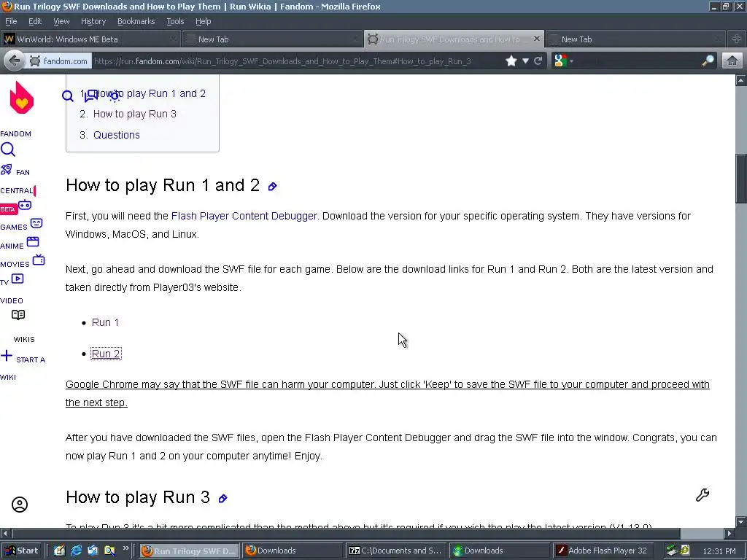Switch to Adobe Flash Player 32 taskbar window
The image size is (747, 560).
[602, 551]
